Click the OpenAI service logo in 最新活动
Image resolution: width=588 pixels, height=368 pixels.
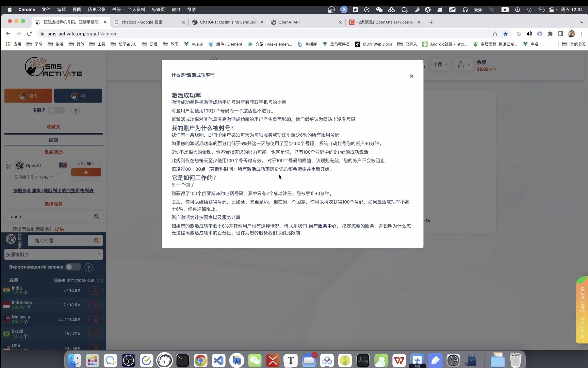point(19,166)
